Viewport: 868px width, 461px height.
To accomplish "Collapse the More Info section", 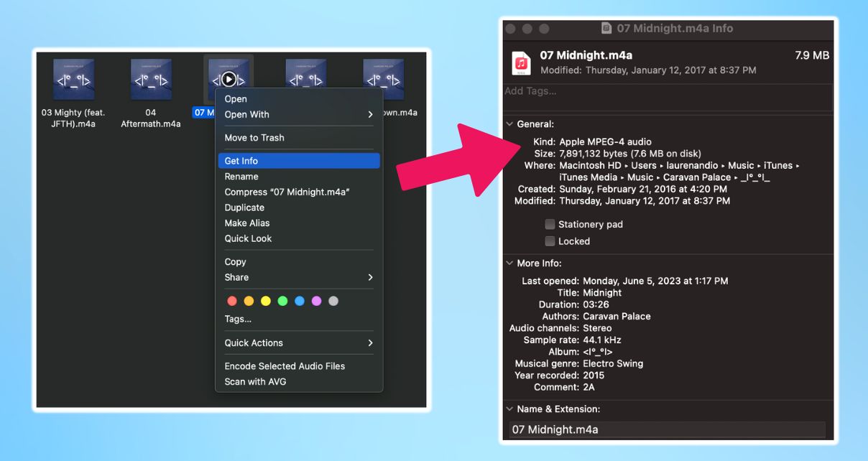I will [509, 263].
